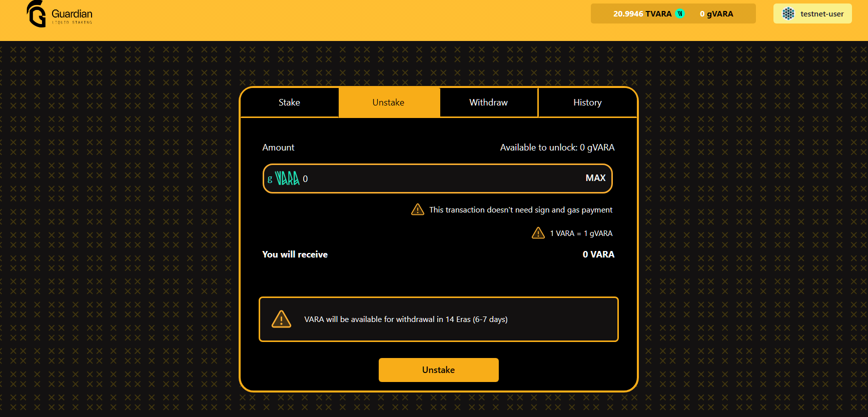View the History tab

point(587,102)
